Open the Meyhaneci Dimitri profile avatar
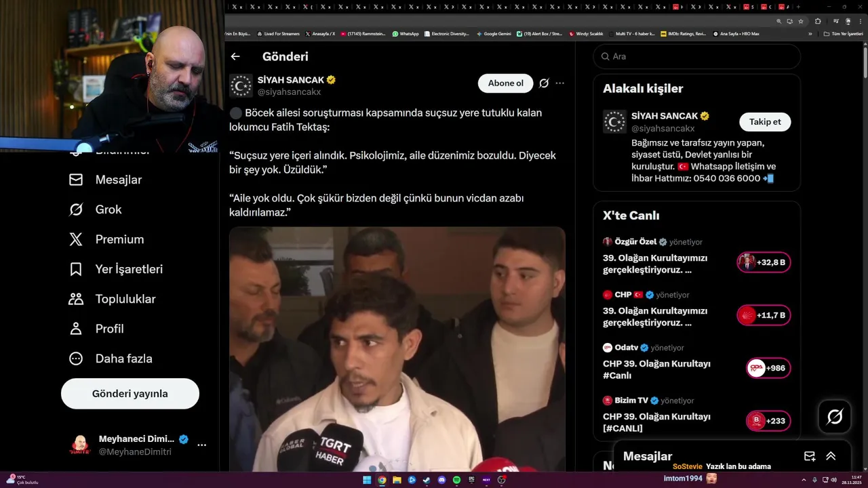This screenshot has width=868, height=488. 80,445
